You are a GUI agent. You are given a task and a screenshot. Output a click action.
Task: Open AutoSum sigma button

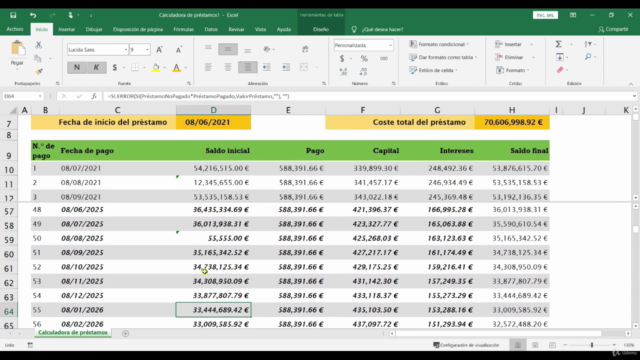[559, 44]
